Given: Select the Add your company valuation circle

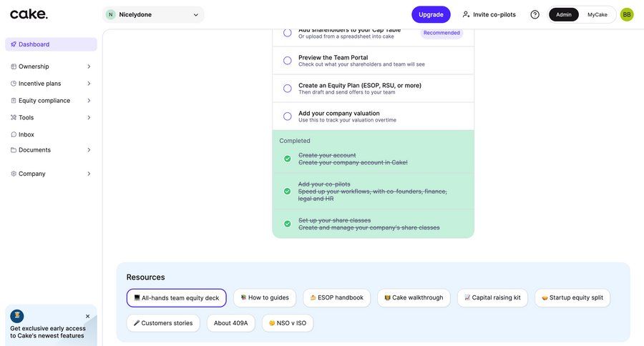Looking at the screenshot, I should click(x=288, y=117).
